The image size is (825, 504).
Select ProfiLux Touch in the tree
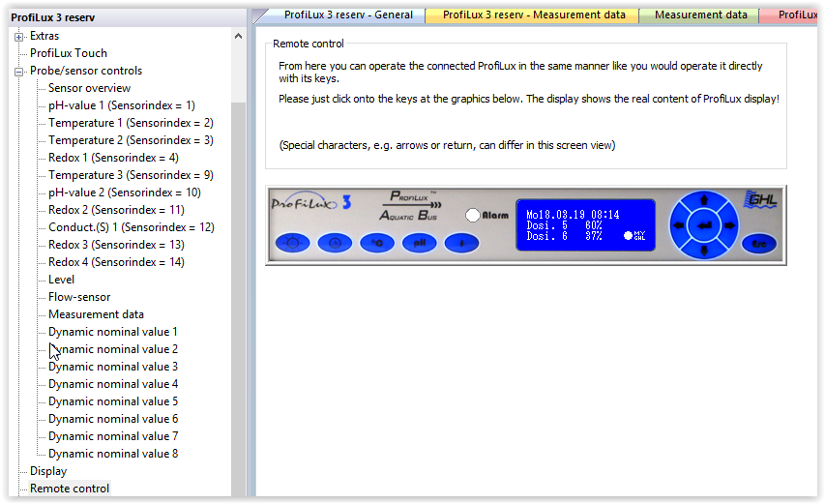click(x=69, y=53)
